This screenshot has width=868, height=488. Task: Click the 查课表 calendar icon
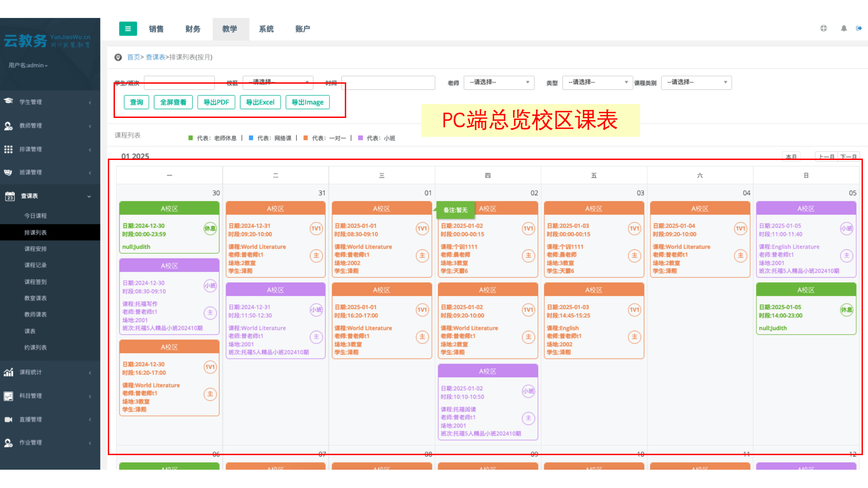click(x=10, y=196)
